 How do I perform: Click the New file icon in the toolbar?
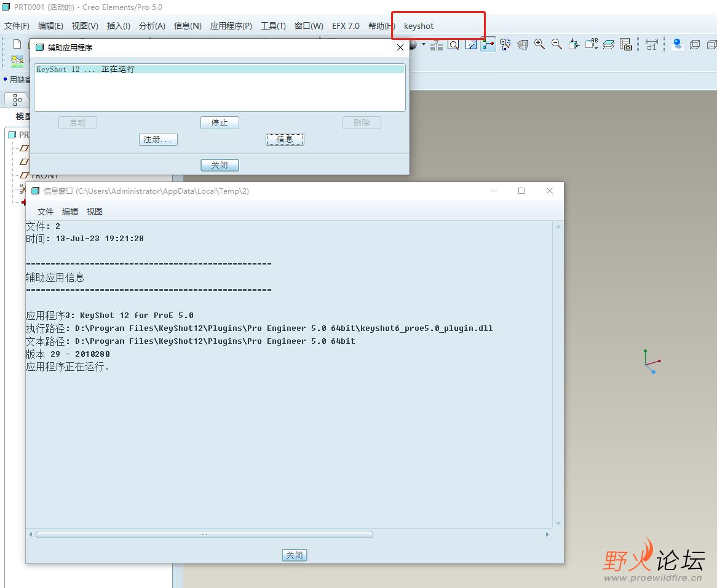[x=17, y=44]
